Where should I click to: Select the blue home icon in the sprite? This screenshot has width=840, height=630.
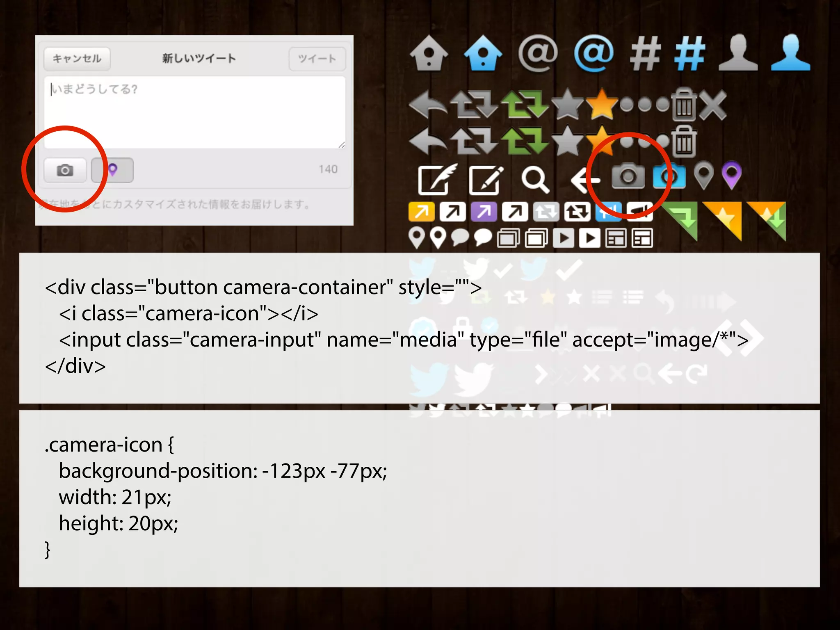(x=483, y=53)
